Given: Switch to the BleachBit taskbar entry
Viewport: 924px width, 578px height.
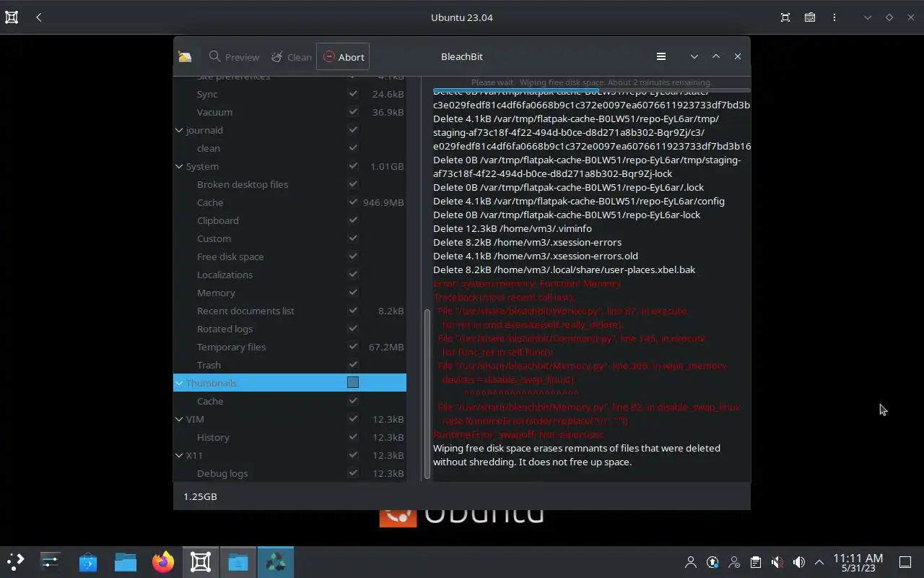Looking at the screenshot, I should [275, 561].
